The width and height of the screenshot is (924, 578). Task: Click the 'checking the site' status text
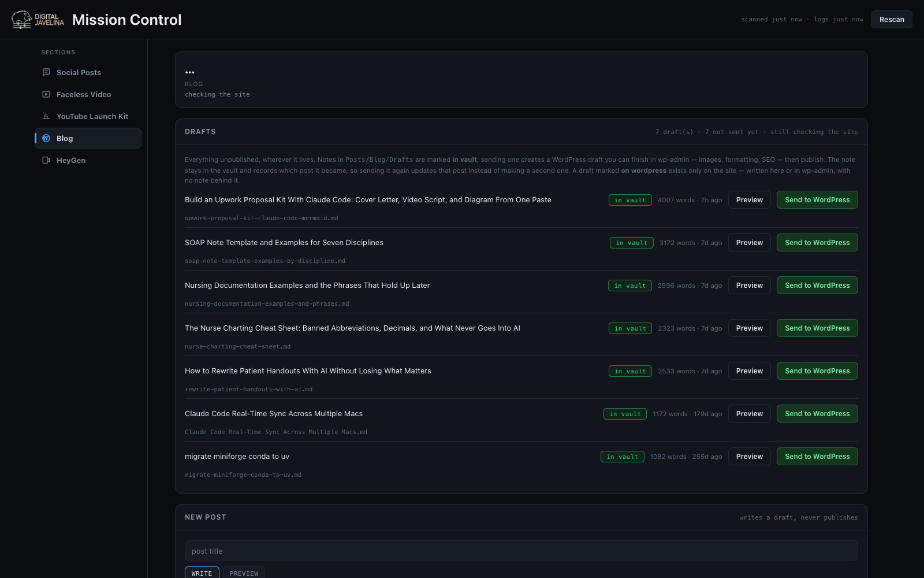pos(217,94)
